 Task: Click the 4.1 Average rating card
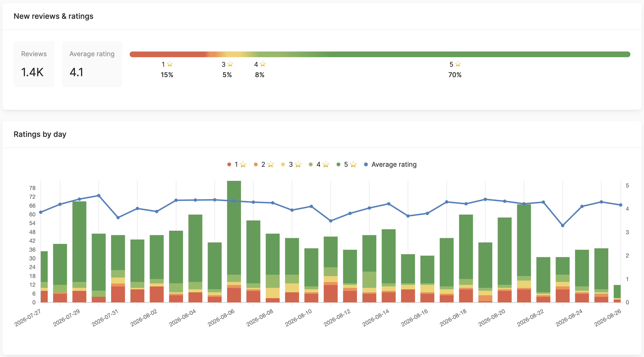click(92, 64)
